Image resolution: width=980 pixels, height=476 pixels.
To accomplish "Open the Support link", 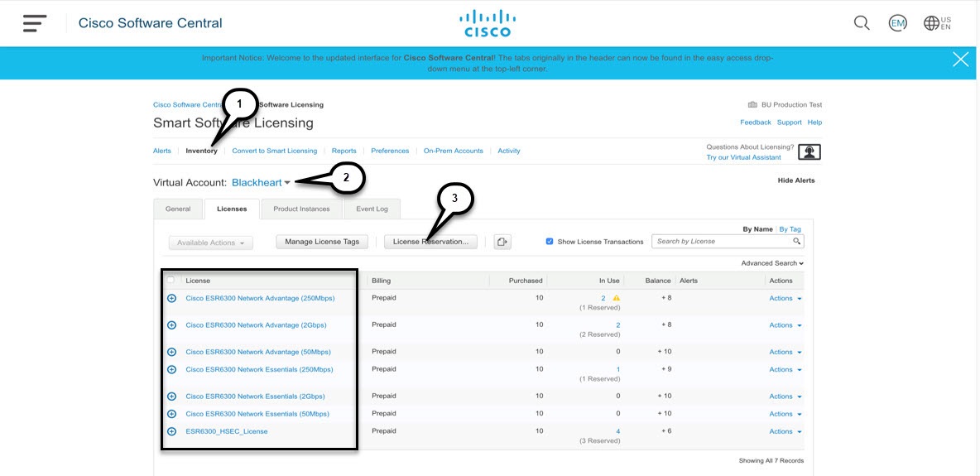I will pyautogui.click(x=790, y=123).
